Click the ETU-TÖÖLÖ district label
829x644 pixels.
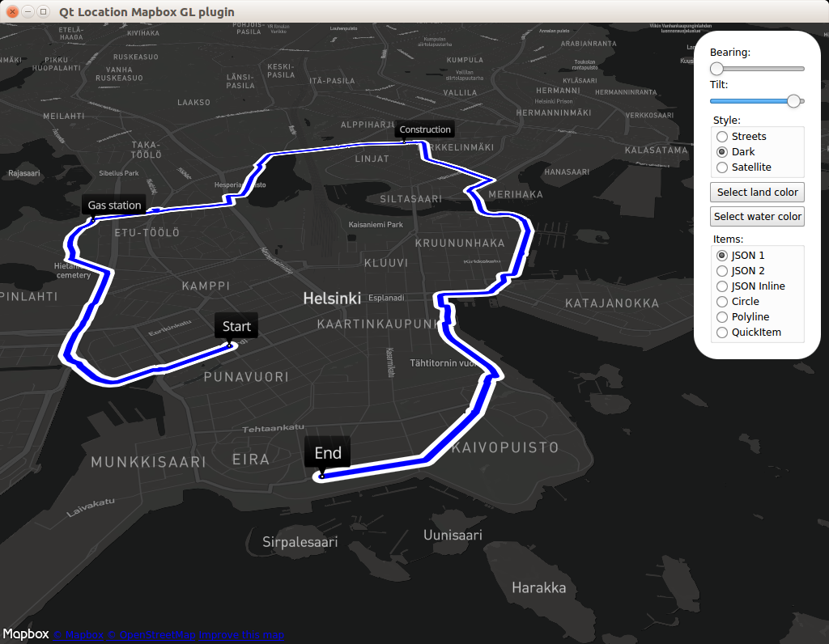(x=147, y=232)
